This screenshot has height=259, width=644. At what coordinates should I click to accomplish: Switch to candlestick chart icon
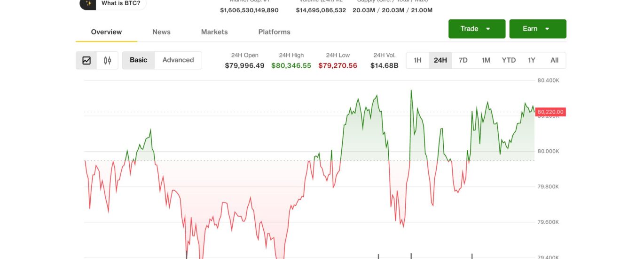coord(108,60)
